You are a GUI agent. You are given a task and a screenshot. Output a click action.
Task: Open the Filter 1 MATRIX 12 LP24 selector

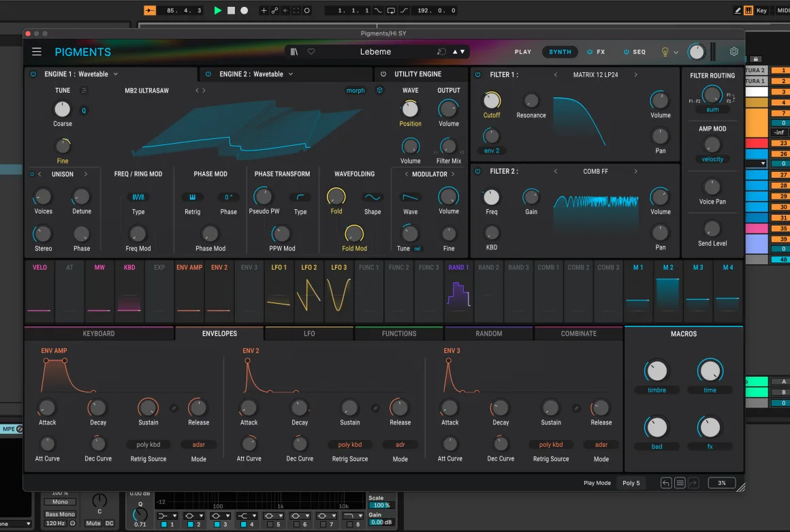click(x=595, y=74)
